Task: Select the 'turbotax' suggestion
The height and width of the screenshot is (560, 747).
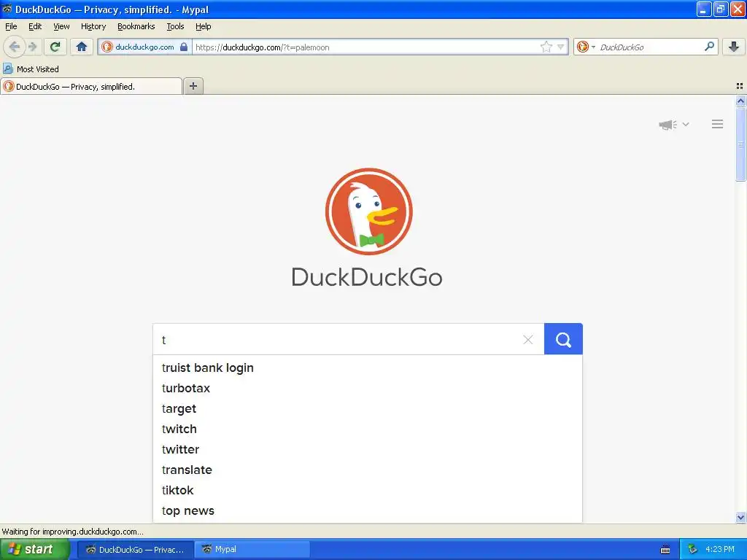Action: 368,388
